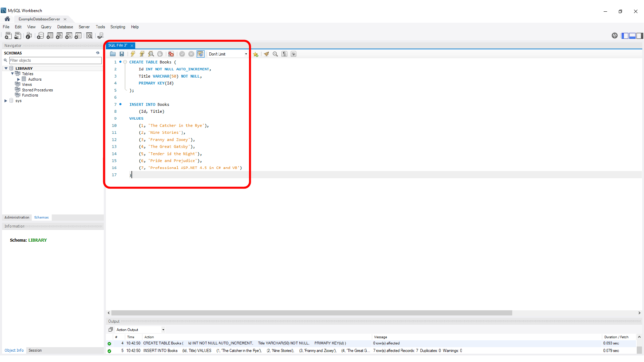The image size is (644, 362).
Task: Select the Views folder in schema tree
Action: click(27, 84)
